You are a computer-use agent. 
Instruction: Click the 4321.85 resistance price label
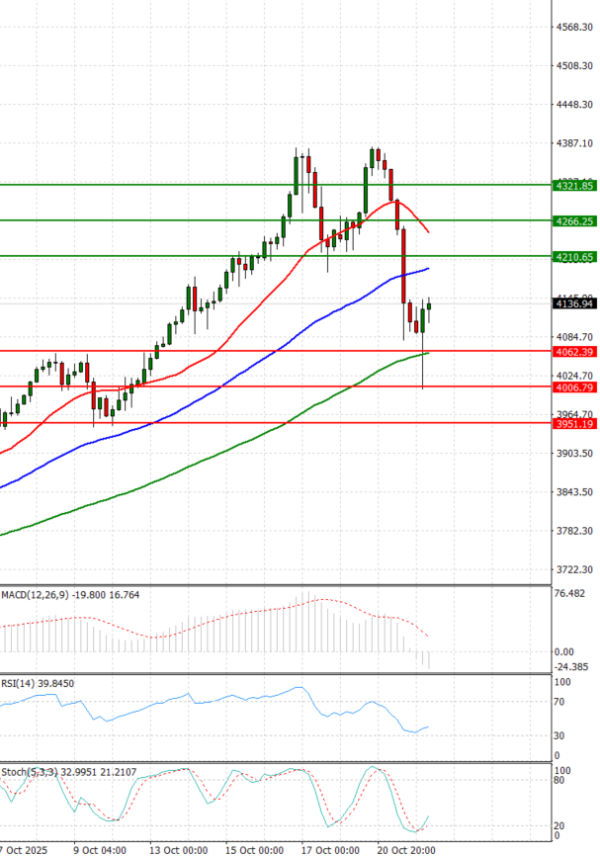574,186
